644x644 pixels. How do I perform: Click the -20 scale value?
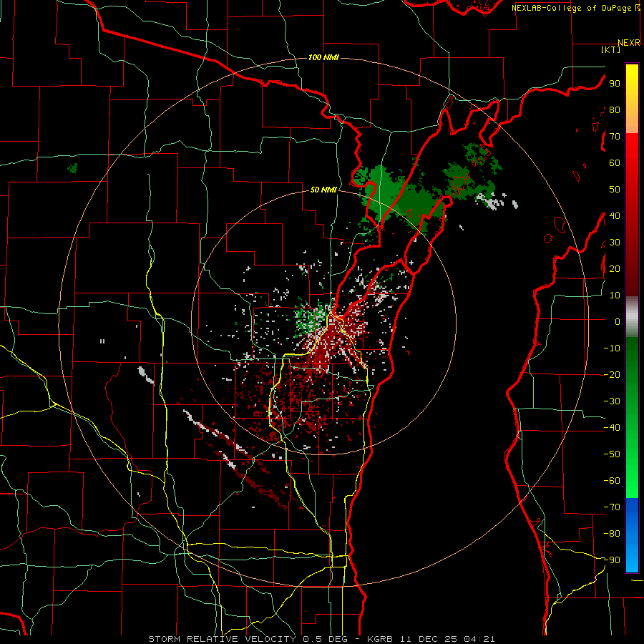point(612,374)
